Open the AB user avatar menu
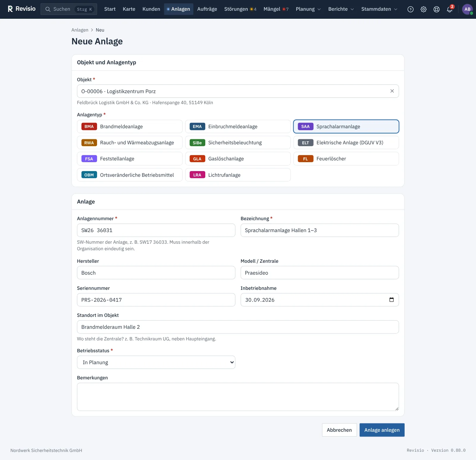 pos(467,9)
